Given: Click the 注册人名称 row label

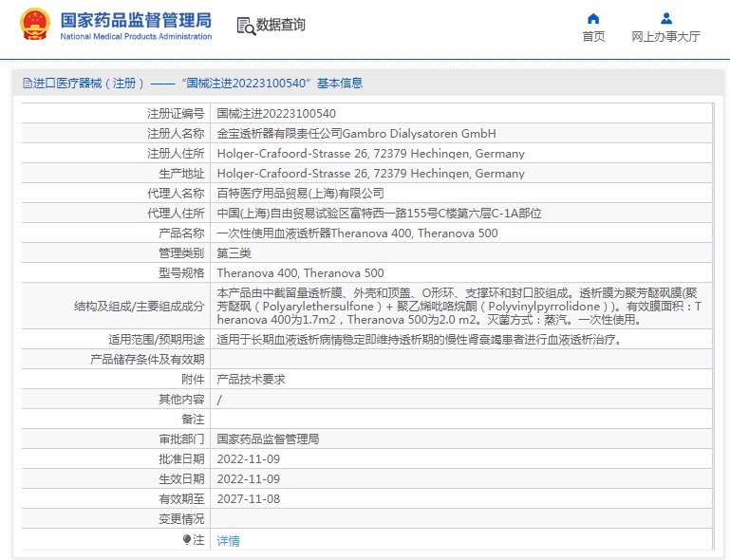Looking at the screenshot, I should [x=176, y=134].
